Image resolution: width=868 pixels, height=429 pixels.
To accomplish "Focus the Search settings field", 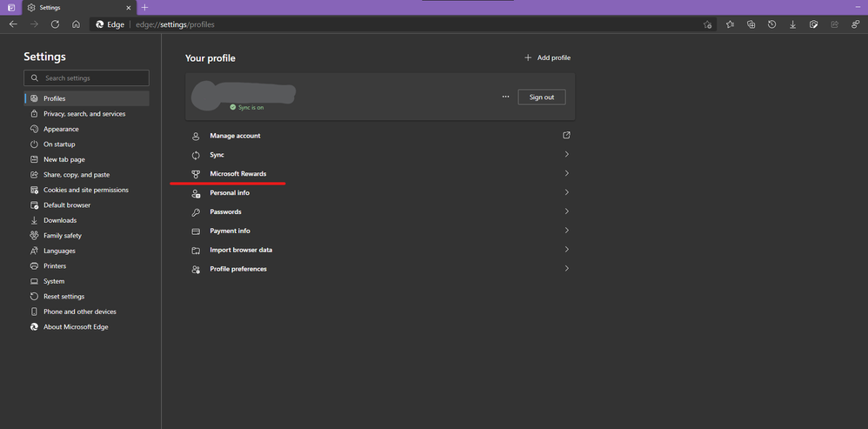I will pyautogui.click(x=86, y=78).
